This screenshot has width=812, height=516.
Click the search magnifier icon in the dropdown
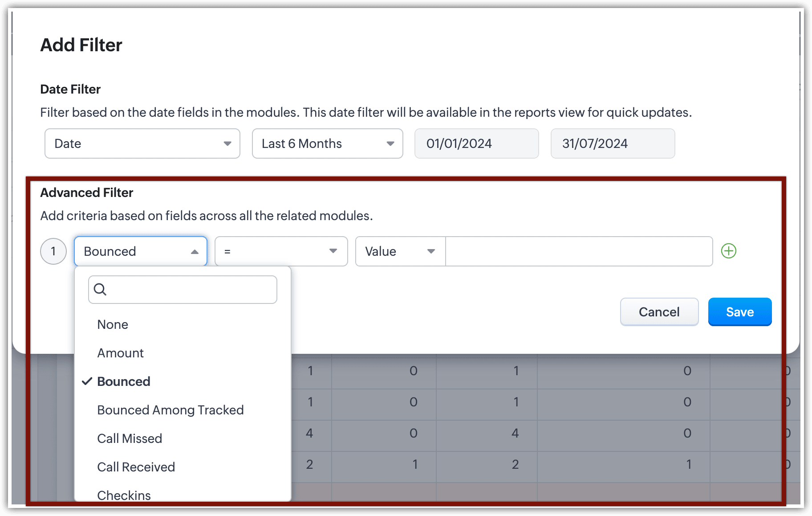pos(100,290)
